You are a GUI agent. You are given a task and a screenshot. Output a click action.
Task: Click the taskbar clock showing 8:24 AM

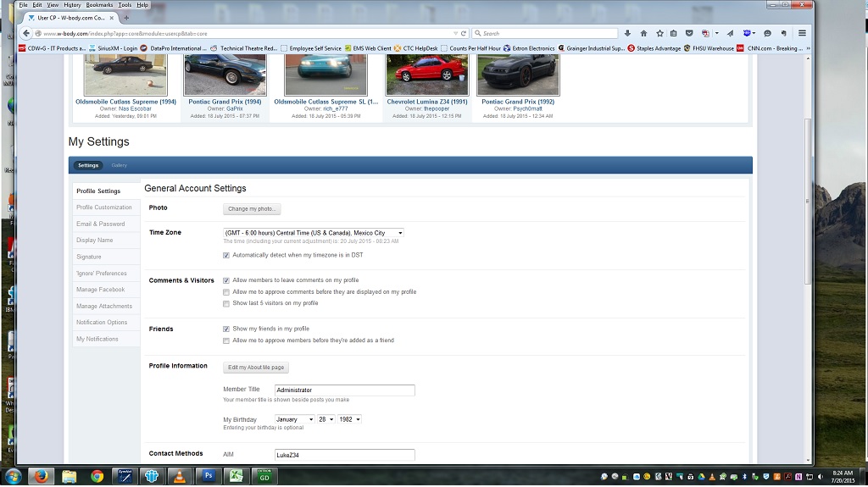(x=843, y=477)
